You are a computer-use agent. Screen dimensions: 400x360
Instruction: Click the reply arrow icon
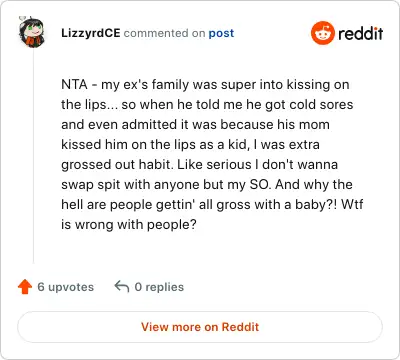tap(122, 286)
